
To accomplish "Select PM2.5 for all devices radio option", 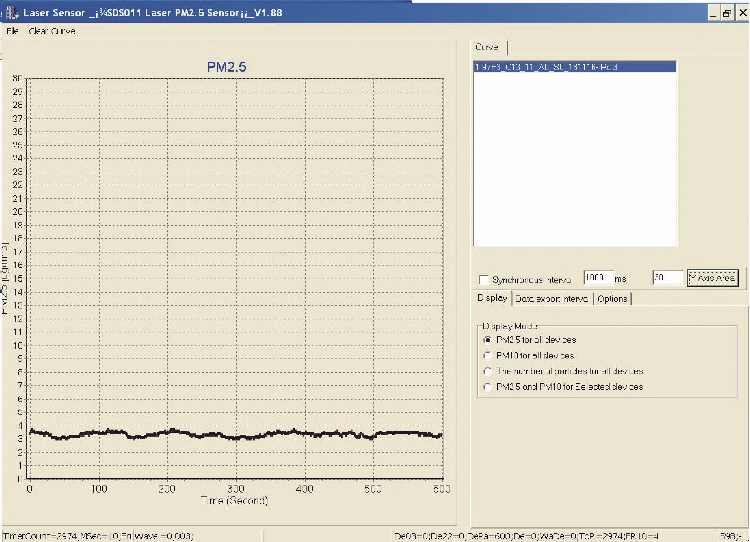I will [487, 340].
